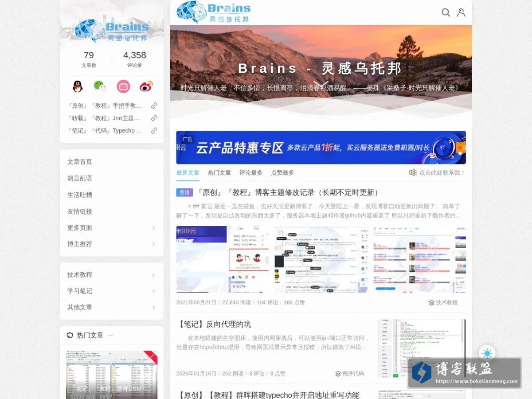Switch to the 点赞最多 tab
532x399 pixels.
click(282, 172)
